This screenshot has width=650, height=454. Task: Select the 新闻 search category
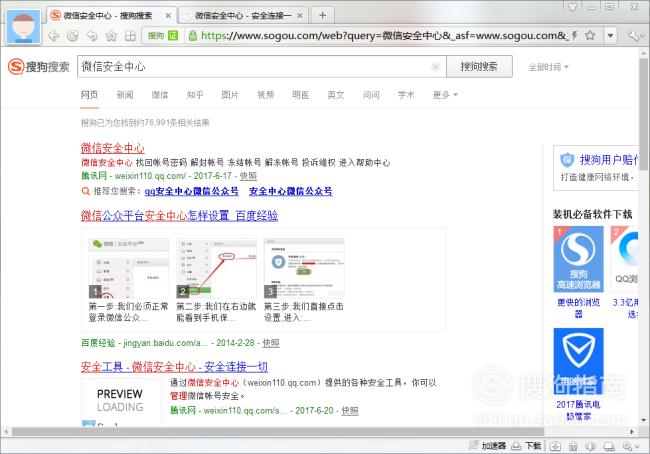tap(125, 95)
